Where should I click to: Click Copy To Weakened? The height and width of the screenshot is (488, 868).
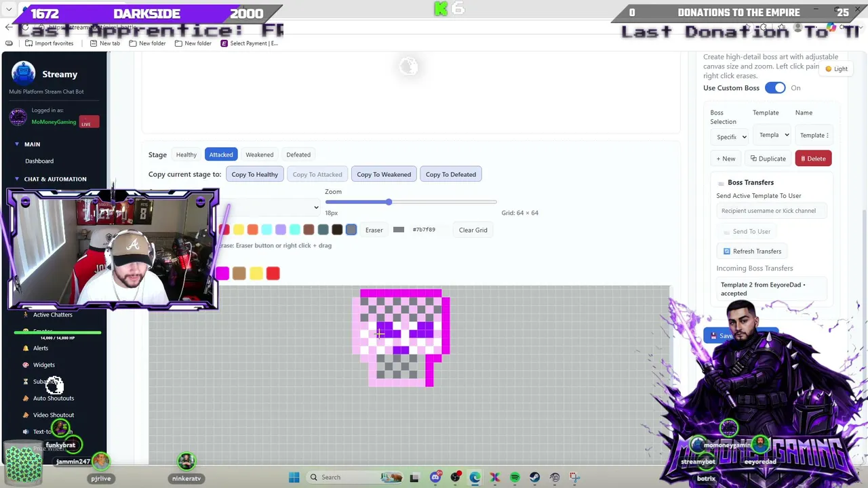pos(384,175)
